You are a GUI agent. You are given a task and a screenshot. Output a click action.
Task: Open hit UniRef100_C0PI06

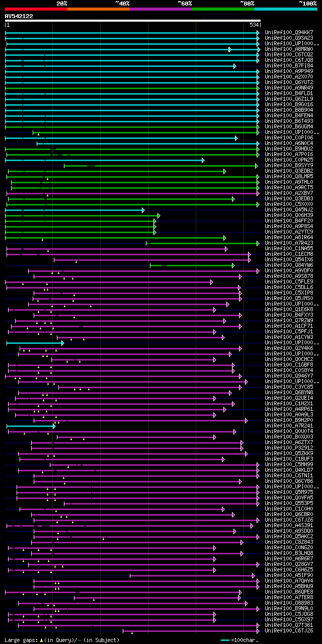[290, 137]
